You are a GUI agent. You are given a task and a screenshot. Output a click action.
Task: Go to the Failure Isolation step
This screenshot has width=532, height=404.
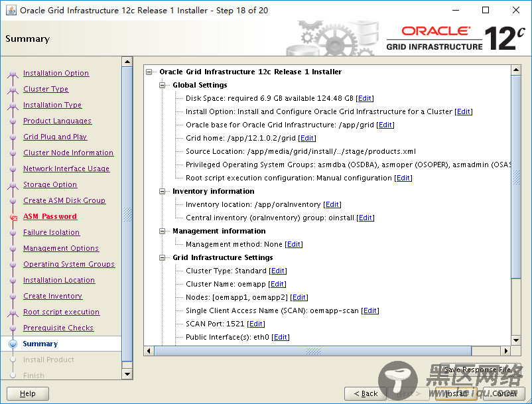51,233
